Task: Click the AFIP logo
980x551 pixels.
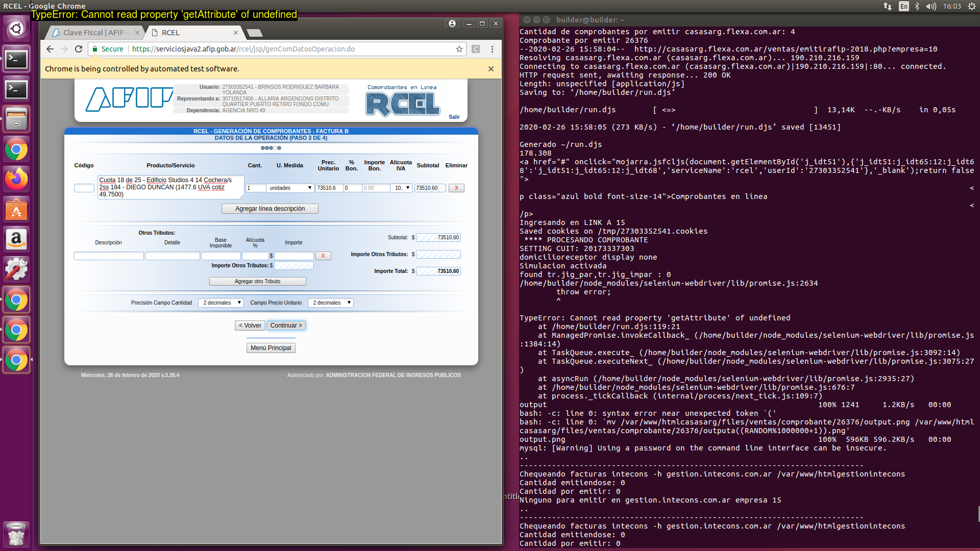Action: tap(129, 99)
